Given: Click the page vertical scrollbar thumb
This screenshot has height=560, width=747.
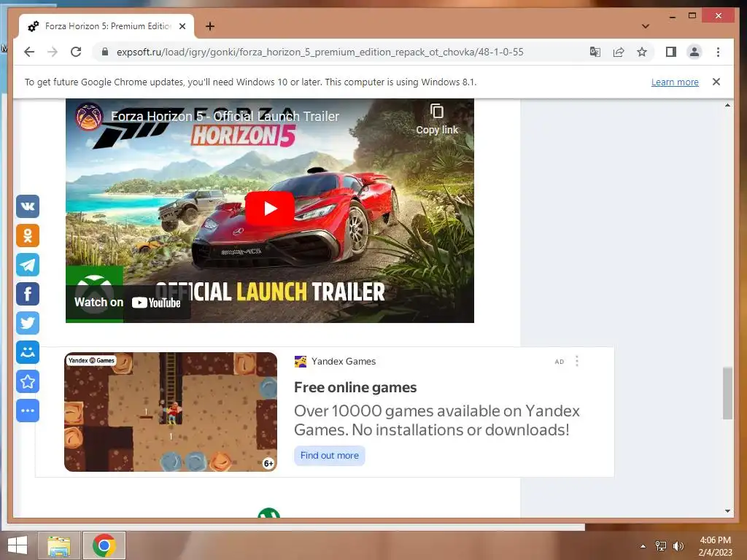Looking at the screenshot, I should pos(727,393).
